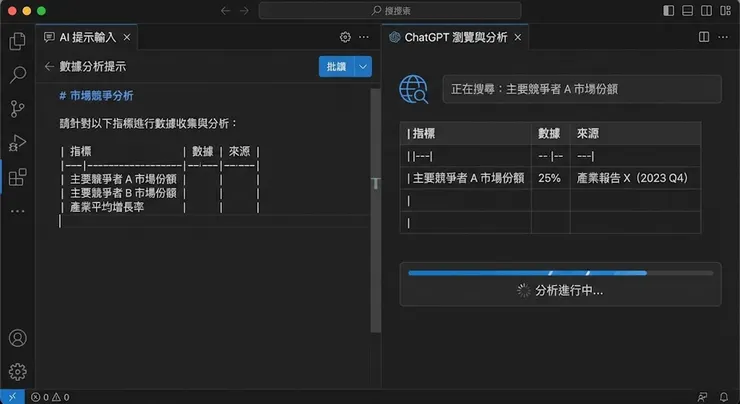Toggle secondary side bar layout icon
Image resolution: width=740 pixels, height=404 pixels.
pos(706,10)
